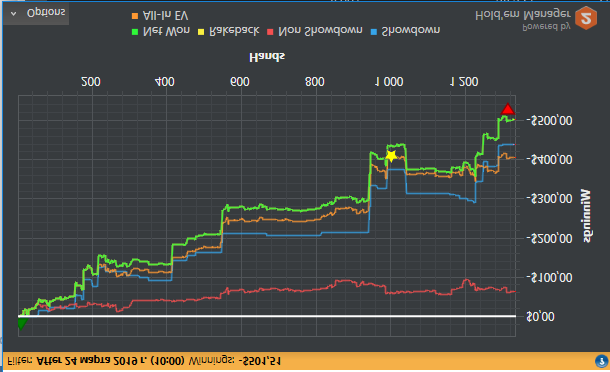Click the Net Won legend label
The width and height of the screenshot is (610, 372).
pyautogui.click(x=166, y=31)
